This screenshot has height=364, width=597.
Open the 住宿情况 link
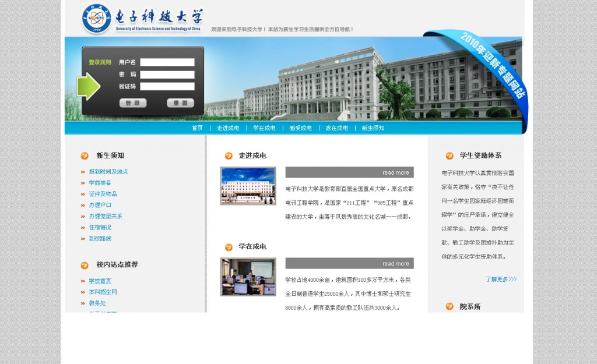point(100,228)
